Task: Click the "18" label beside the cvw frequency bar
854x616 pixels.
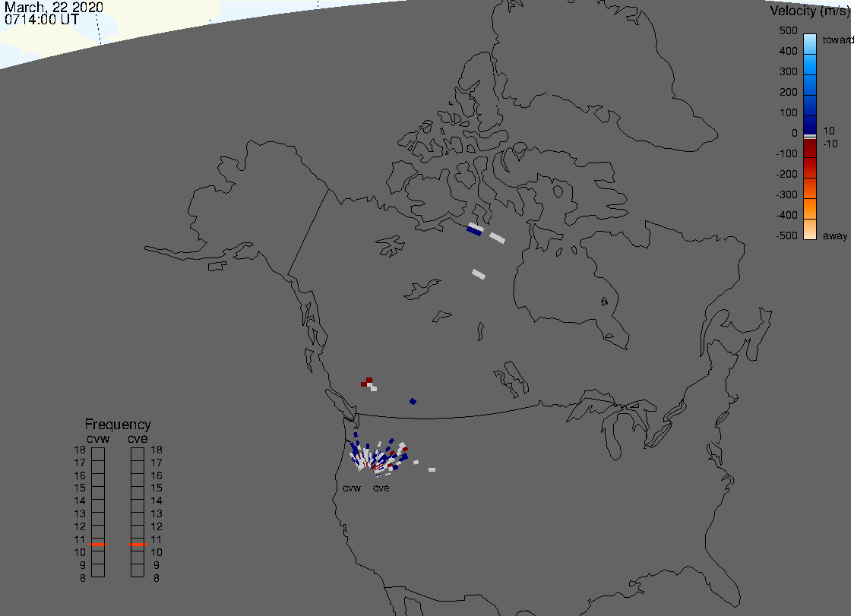Action: [x=80, y=450]
